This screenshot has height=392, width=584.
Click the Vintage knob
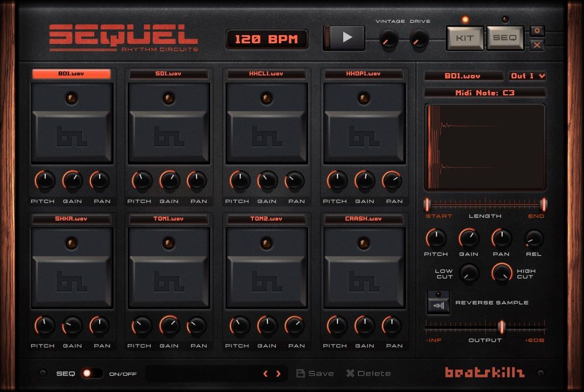click(x=389, y=39)
